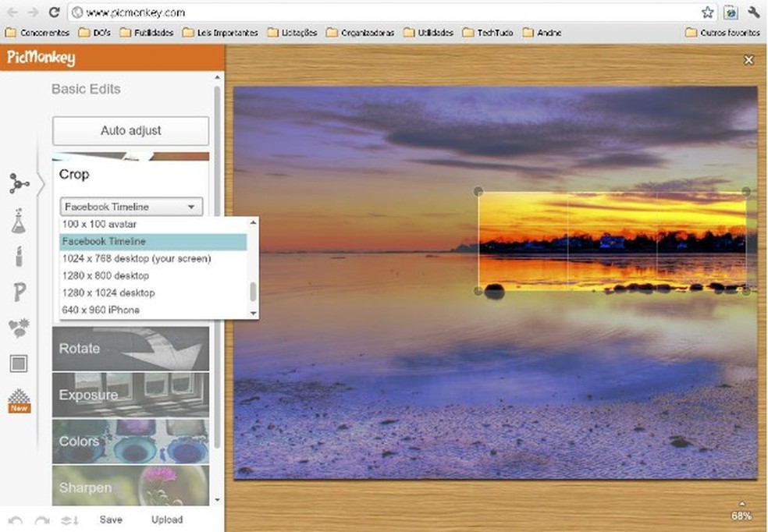Viewport: 768px width, 532px height.
Task: Click the undo arrow icon
Action: click(x=15, y=520)
